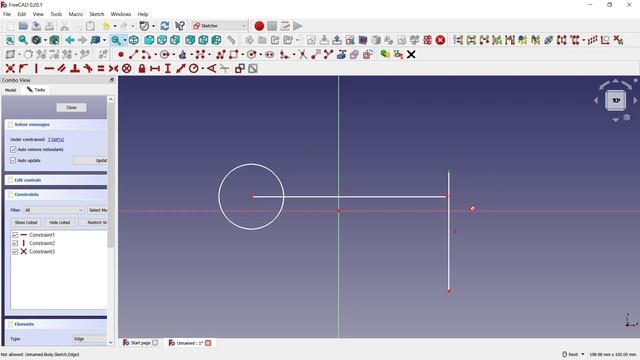Apply the lock constraint
This screenshot has height=360, width=640.
pyautogui.click(x=142, y=68)
